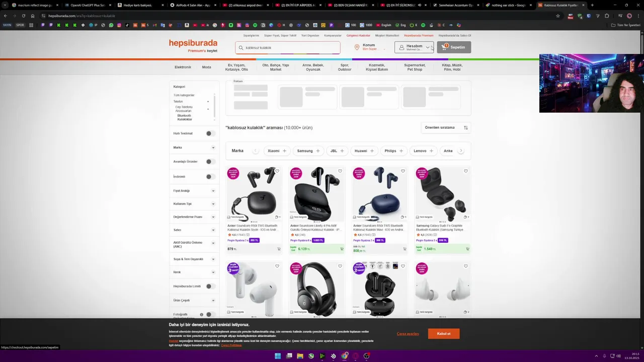Add the Xiaomi brand filter chip
This screenshot has width=644, height=362.
point(277,151)
